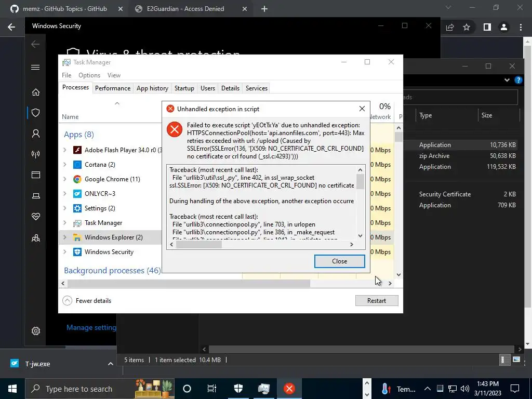Viewport: 532px width, 399px height.
Task: Click the Cortana icon in process list
Action: [x=77, y=165]
